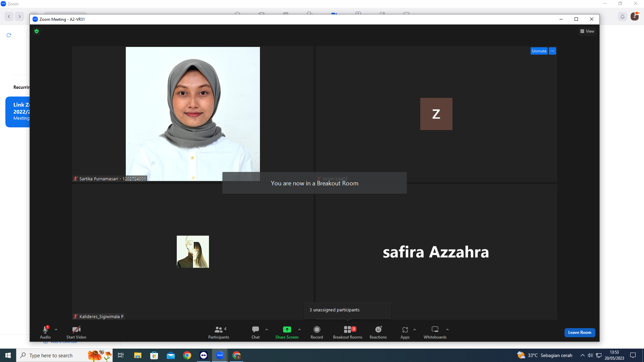
Task: Switch to Zoom on the taskbar
Action: point(220,355)
